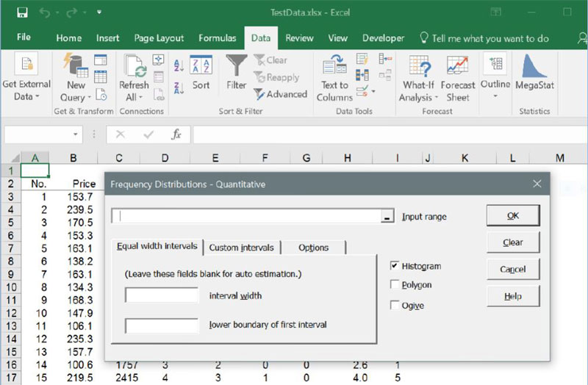Enable the Ogive checkbox
Screen dimensions: 588x385
[394, 305]
